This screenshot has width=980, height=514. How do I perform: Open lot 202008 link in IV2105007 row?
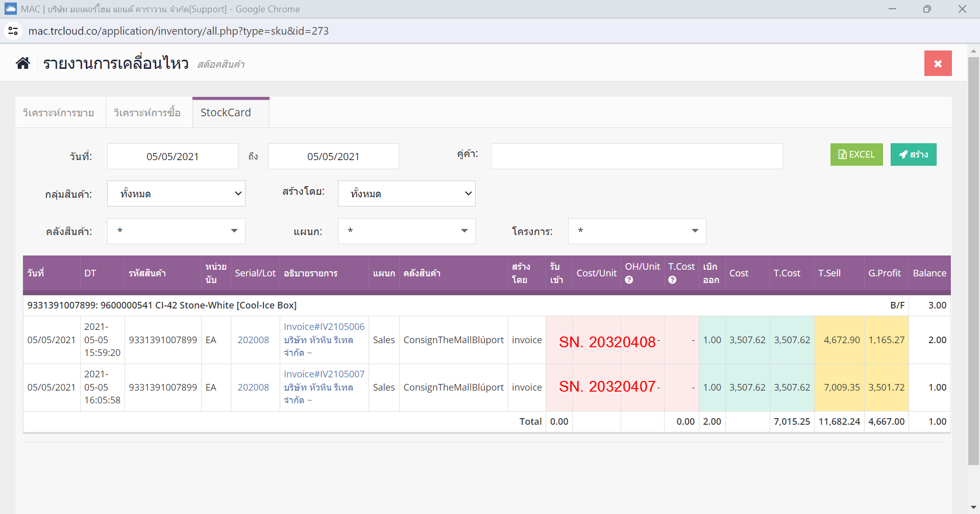253,388
